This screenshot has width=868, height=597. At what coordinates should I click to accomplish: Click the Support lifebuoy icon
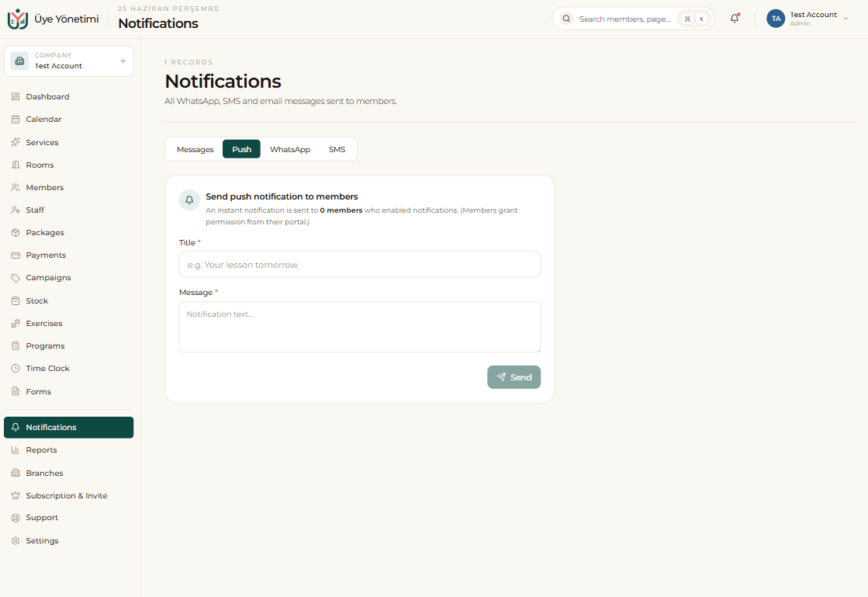16,518
